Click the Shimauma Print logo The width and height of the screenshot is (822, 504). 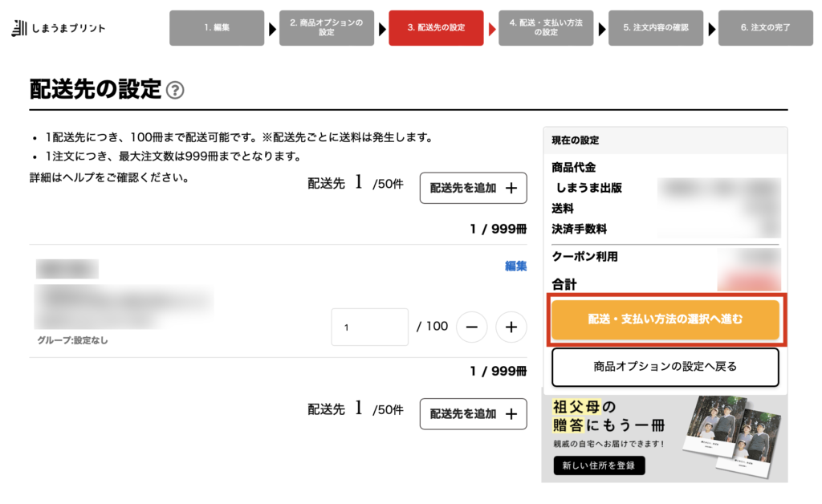point(59,28)
